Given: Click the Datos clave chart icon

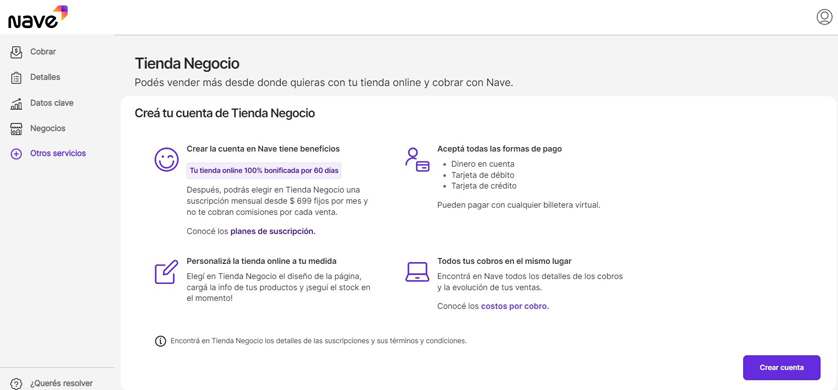Looking at the screenshot, I should click(x=17, y=103).
